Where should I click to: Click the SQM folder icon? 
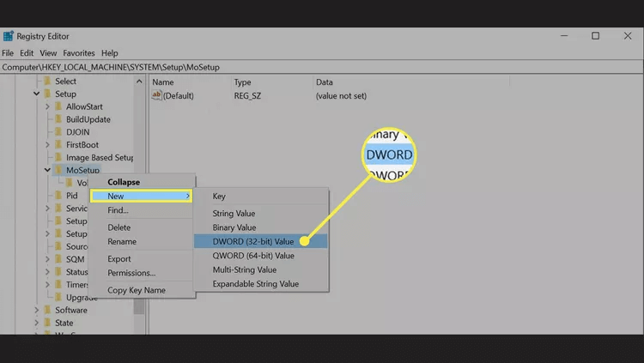click(x=58, y=259)
